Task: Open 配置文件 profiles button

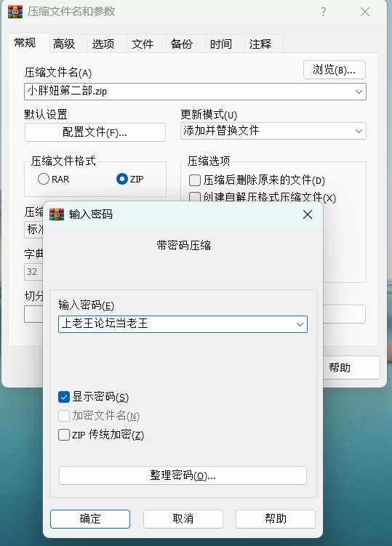Action: click(x=95, y=132)
